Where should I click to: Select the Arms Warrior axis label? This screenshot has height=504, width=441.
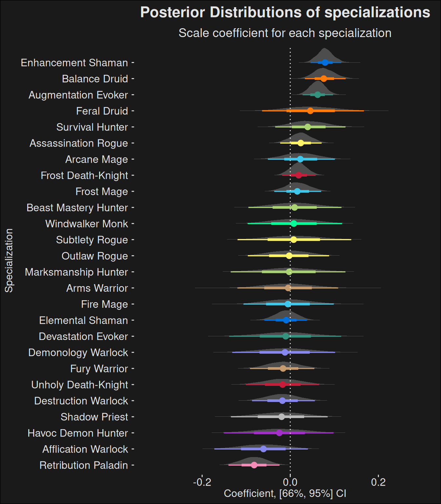coord(97,288)
